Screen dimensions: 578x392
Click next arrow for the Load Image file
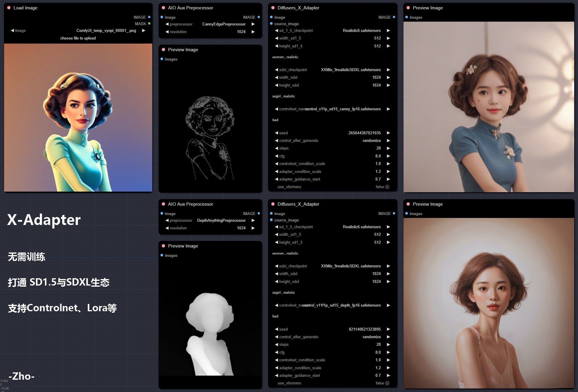[x=143, y=30]
